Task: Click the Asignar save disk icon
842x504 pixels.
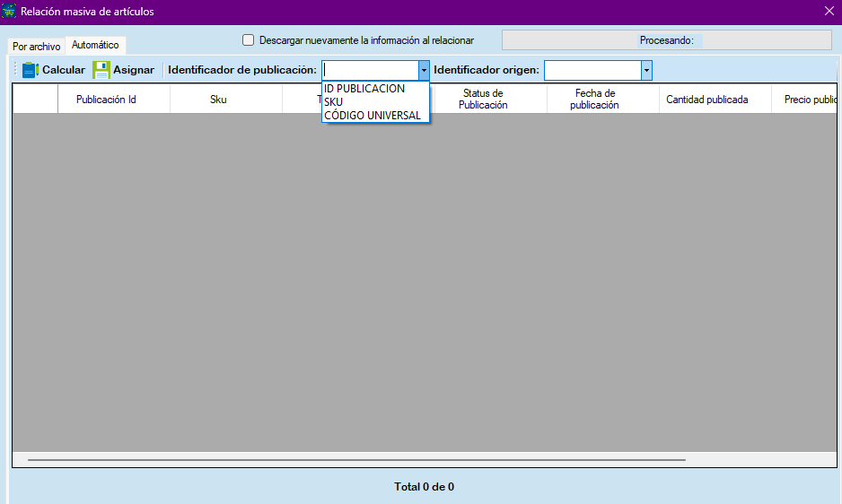Action: click(101, 70)
